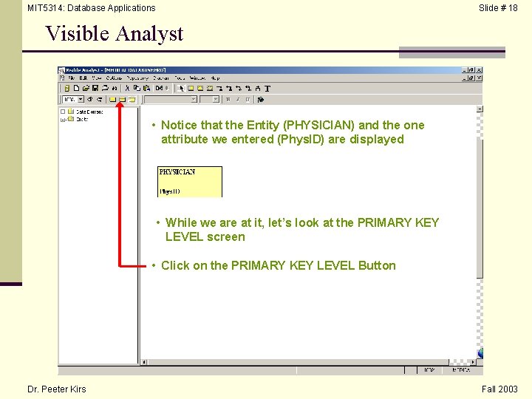This screenshot has width=532, height=399.
Task: Click the greyed Bold formatting icon
Action: [x=228, y=100]
